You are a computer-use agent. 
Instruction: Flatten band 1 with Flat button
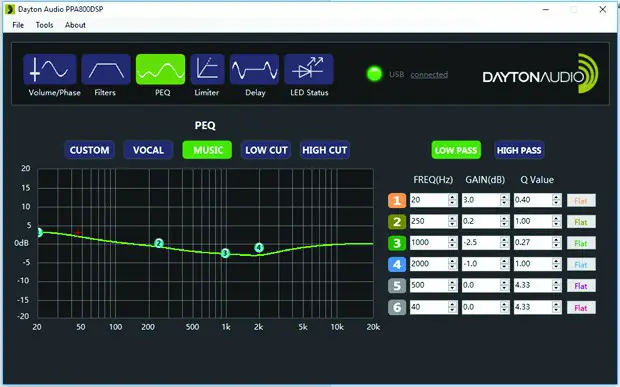(581, 200)
